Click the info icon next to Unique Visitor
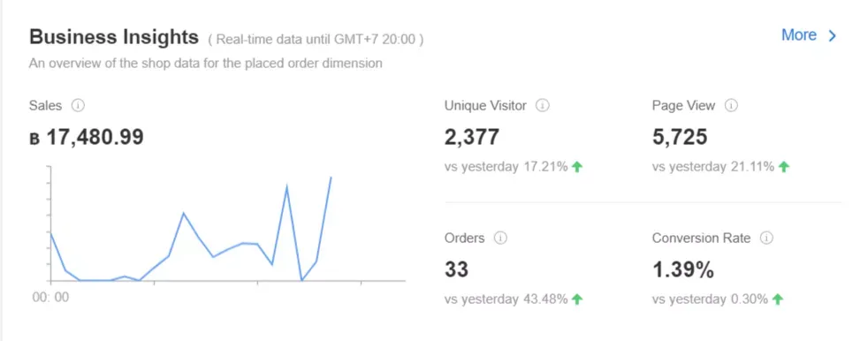Image resolution: width=868 pixels, height=341 pixels. click(x=543, y=105)
